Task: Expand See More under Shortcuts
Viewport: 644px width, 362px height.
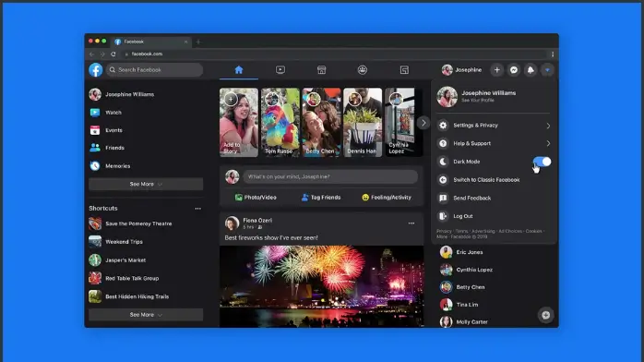Action: click(146, 315)
